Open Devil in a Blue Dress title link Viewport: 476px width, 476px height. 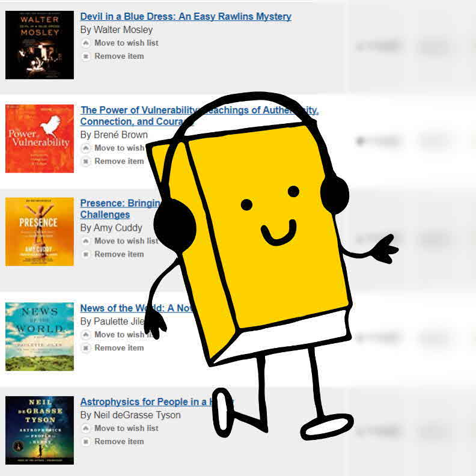[186, 16]
